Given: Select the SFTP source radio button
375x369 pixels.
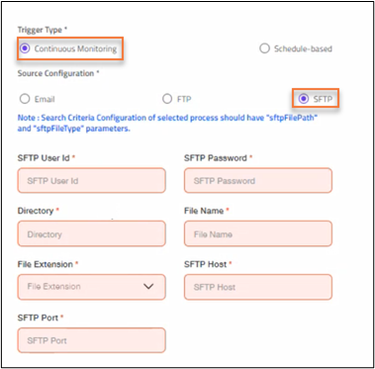Looking at the screenshot, I should click(x=303, y=99).
